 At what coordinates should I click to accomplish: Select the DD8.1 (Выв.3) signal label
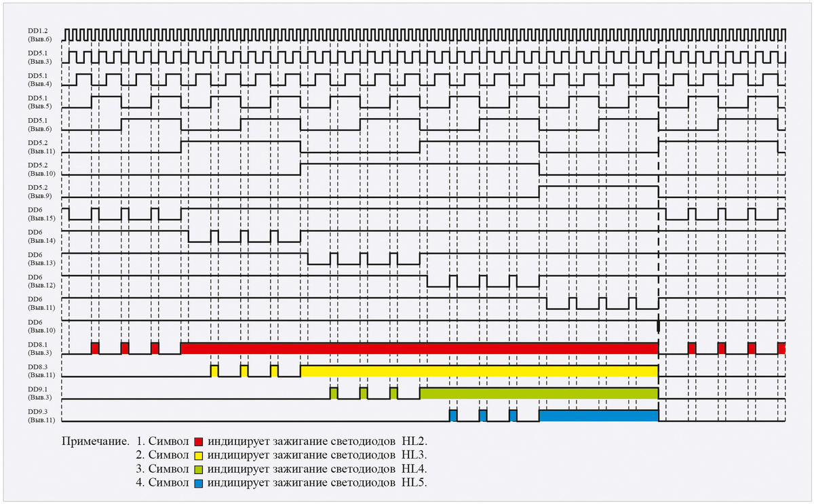click(39, 348)
